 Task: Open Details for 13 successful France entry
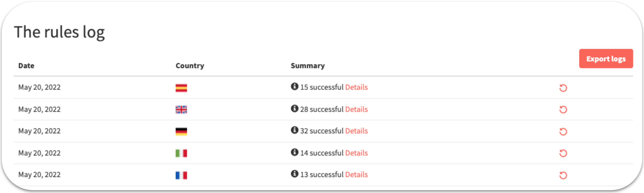coord(356,175)
